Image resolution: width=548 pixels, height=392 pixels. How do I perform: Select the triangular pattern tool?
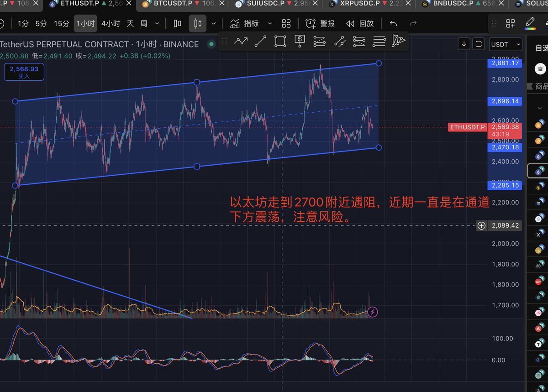pyautogui.click(x=399, y=41)
